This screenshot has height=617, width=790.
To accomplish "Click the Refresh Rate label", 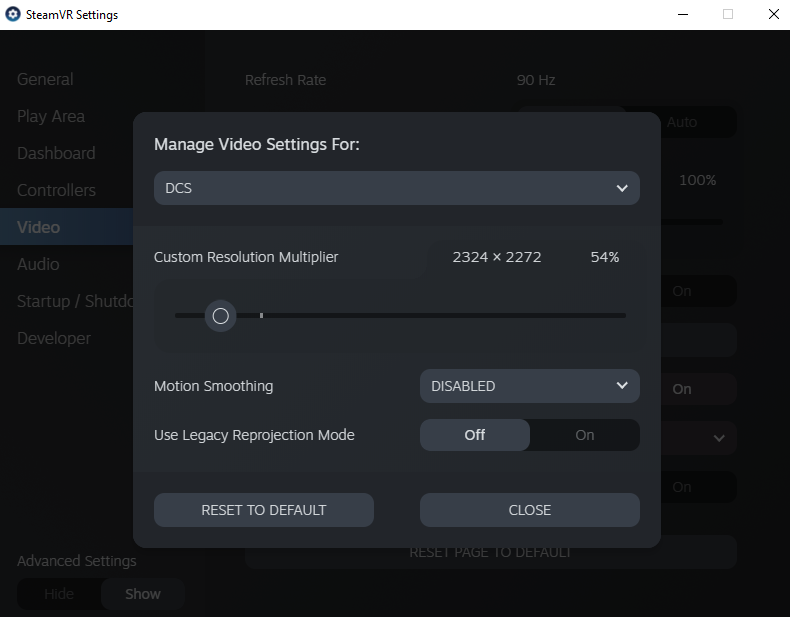I will pyautogui.click(x=285, y=80).
